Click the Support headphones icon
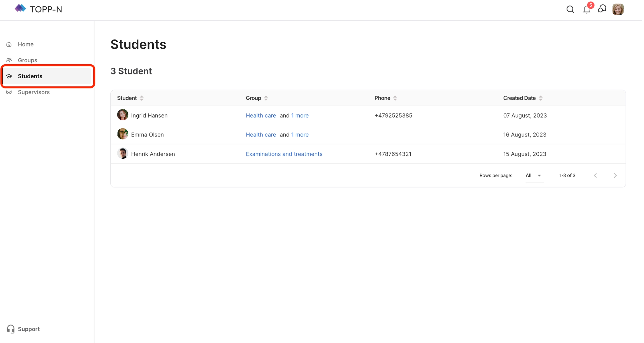This screenshot has height=343, width=644. pos(11,329)
